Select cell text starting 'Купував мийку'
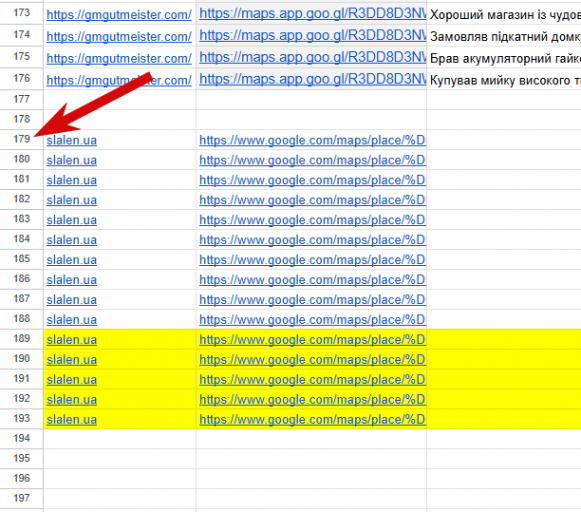581x512 pixels. point(505,80)
